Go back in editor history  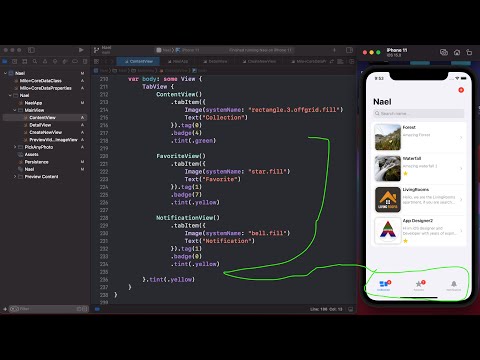pyautogui.click(x=105, y=61)
